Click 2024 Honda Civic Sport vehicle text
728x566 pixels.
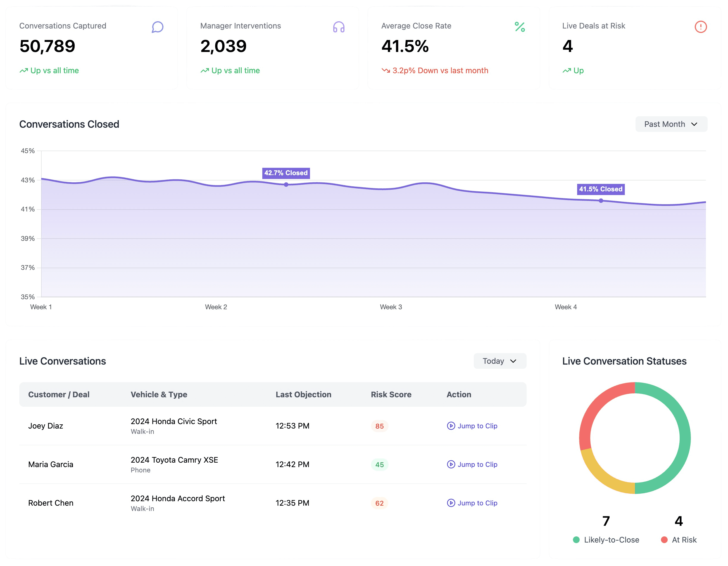174,422
